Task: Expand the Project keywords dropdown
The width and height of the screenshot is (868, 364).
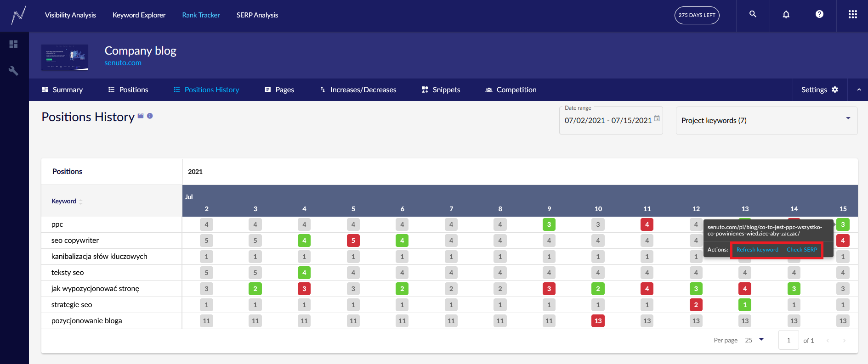Action: pos(848,118)
